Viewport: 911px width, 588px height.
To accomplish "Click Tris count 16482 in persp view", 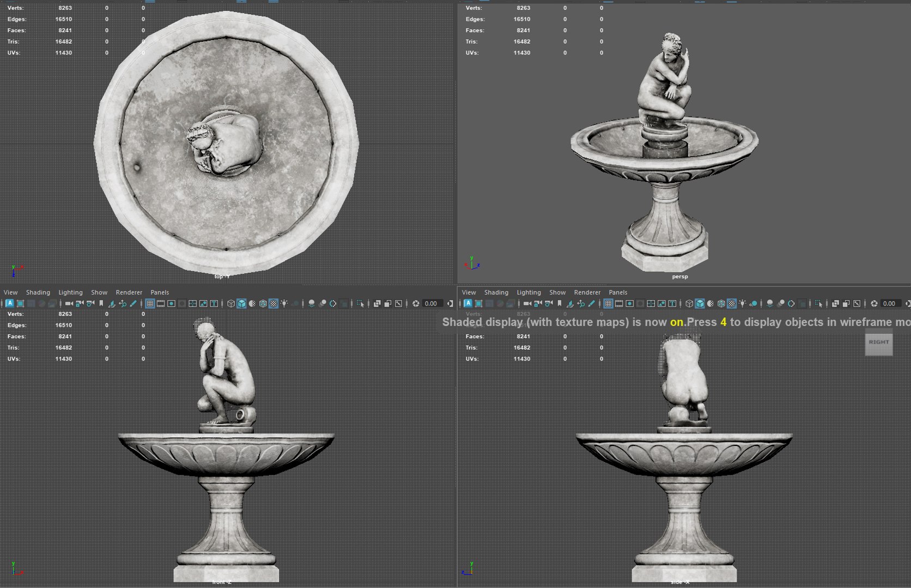I will point(521,41).
